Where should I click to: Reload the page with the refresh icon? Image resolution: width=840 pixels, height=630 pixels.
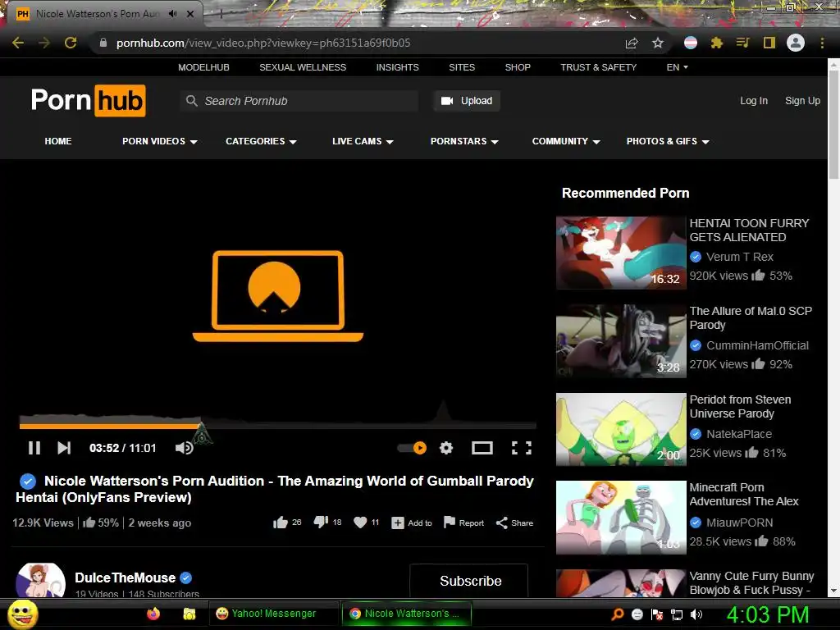pos(71,43)
